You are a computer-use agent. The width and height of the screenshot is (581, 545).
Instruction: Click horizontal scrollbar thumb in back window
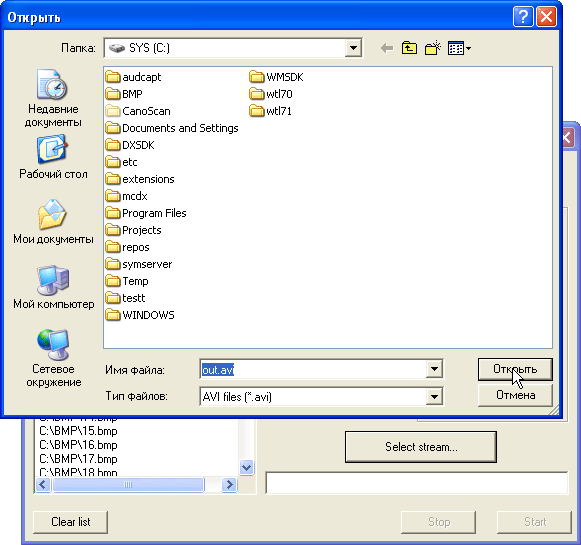[x=128, y=485]
